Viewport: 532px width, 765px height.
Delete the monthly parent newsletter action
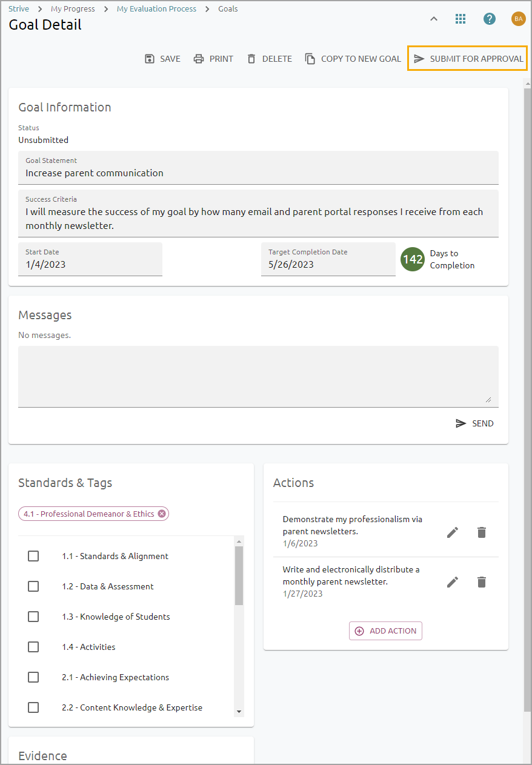click(482, 582)
